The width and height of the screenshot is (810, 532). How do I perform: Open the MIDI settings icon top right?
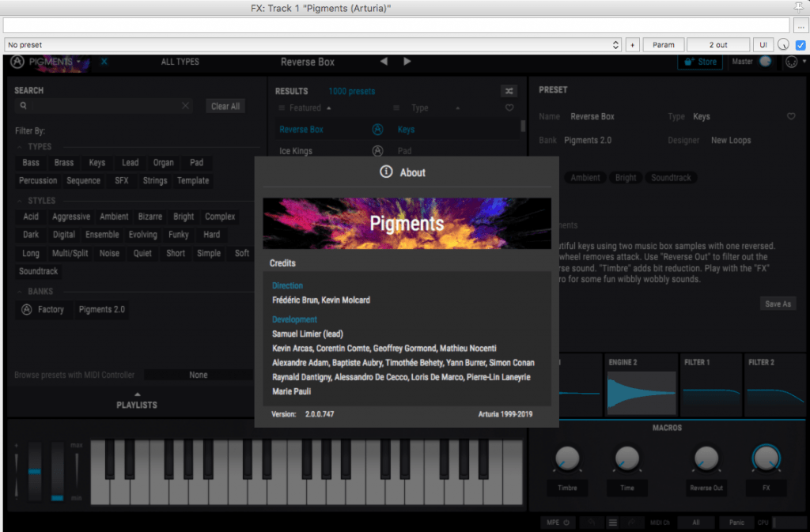tap(791, 62)
